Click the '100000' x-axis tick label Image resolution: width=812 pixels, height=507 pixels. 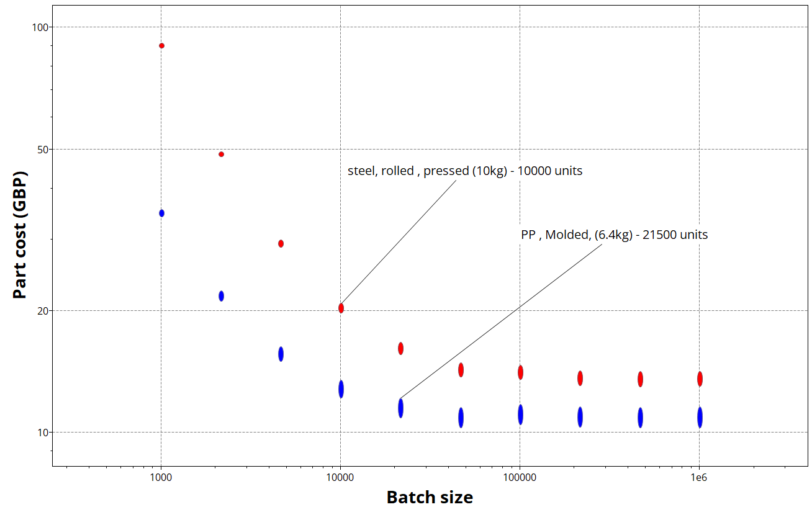[520, 478]
